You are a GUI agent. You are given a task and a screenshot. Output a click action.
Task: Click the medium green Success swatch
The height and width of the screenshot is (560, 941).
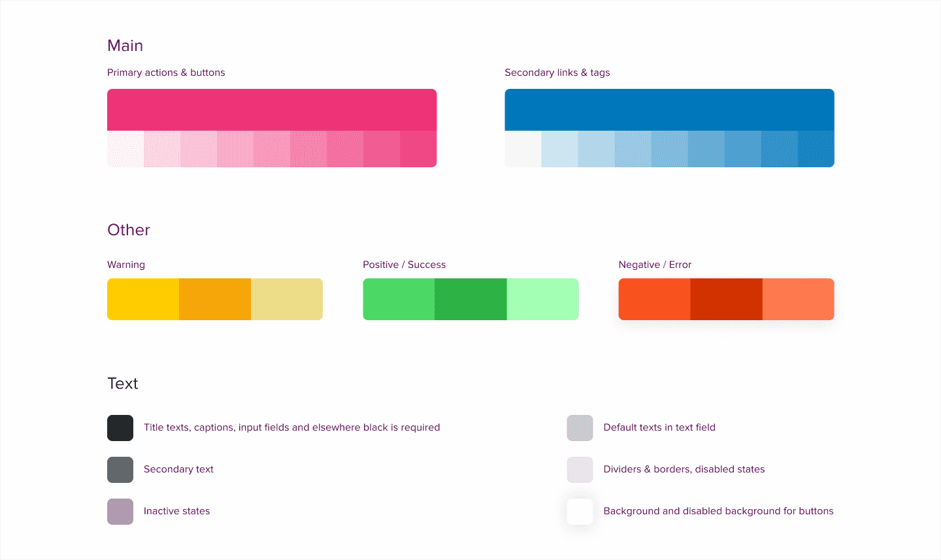tap(399, 299)
